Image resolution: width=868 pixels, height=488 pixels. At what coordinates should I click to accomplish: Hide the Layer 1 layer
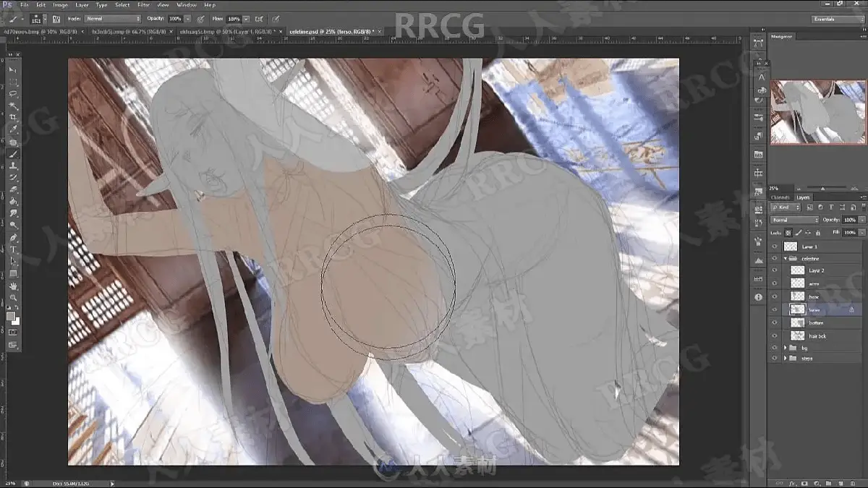775,247
